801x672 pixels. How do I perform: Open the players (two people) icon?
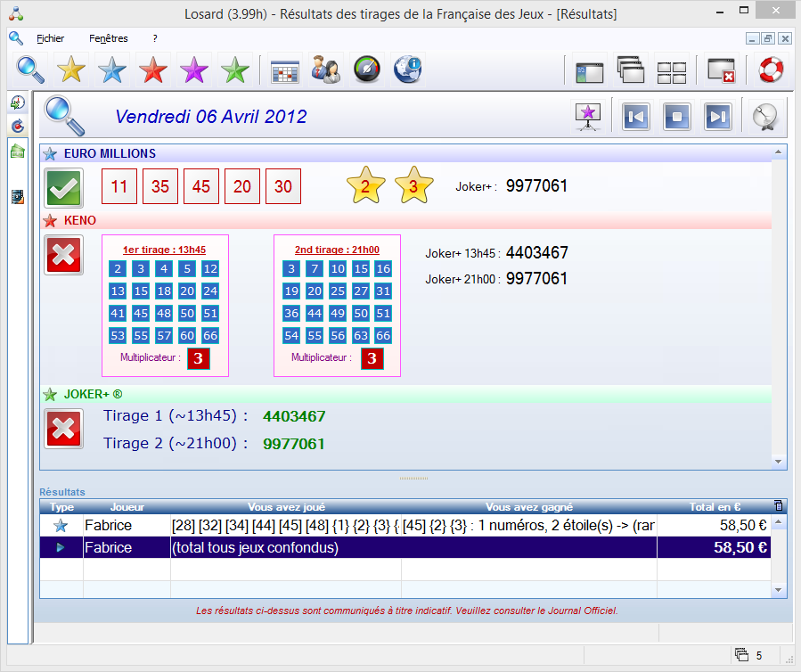pos(325,69)
